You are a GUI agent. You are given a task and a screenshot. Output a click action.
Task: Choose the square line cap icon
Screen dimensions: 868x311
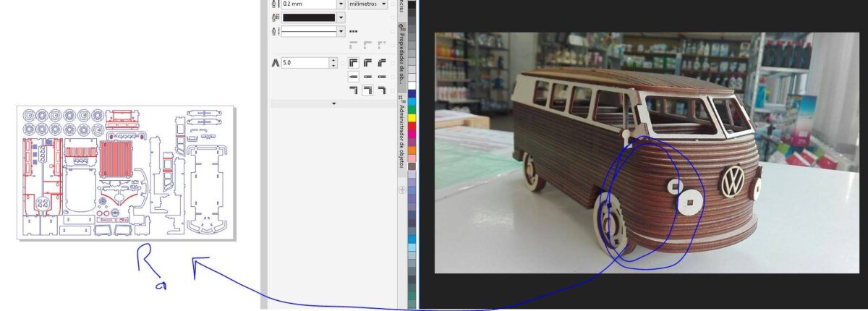click(x=354, y=76)
